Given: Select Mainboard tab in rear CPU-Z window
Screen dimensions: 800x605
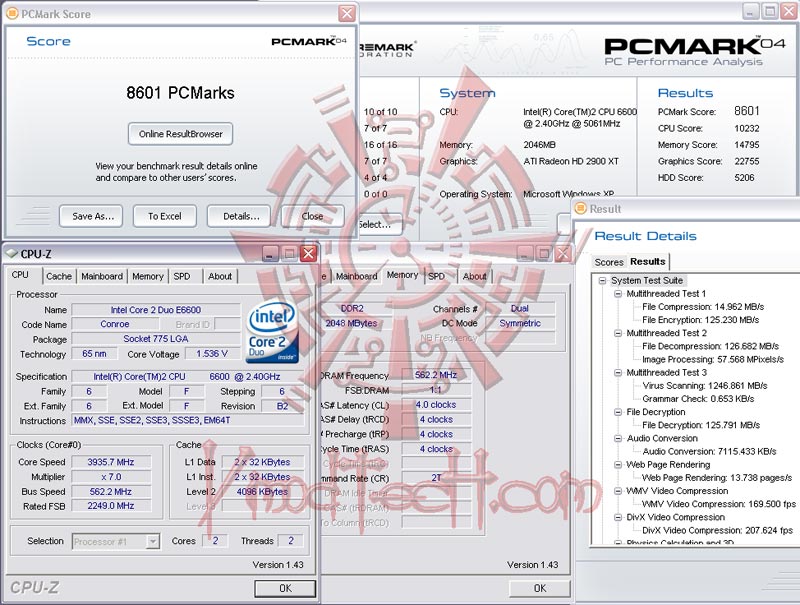Looking at the screenshot, I should 356,276.
